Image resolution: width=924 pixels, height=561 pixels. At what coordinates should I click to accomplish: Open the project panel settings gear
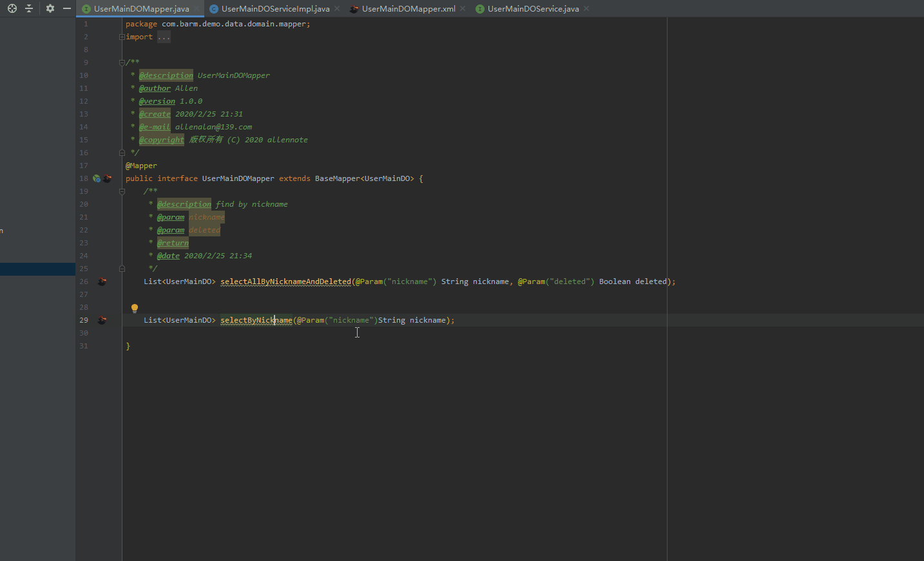click(x=50, y=8)
